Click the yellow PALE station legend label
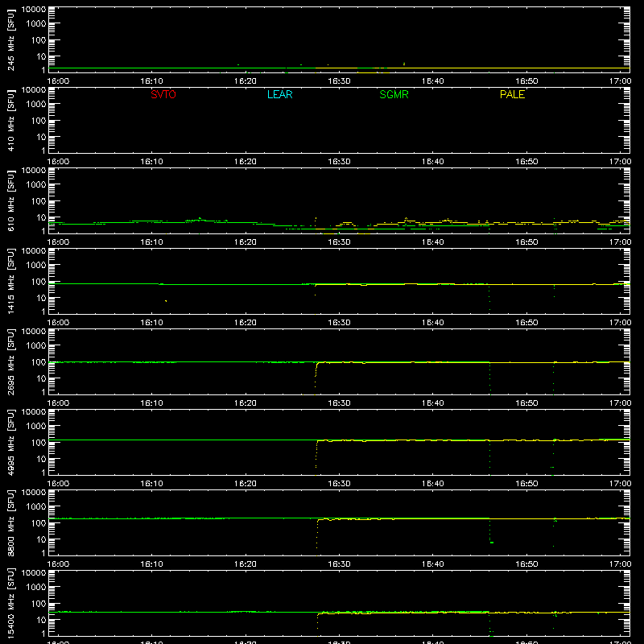The width and height of the screenshot is (644, 644). pos(512,94)
